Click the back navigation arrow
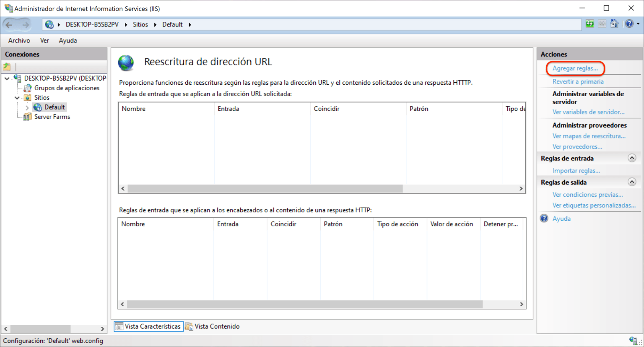The height and width of the screenshot is (347, 644). [9, 25]
